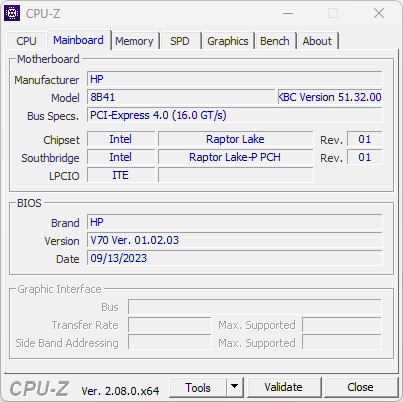Click the Southbridge Raptor Lake-P PCH field
The width and height of the screenshot is (403, 402).
(x=235, y=157)
